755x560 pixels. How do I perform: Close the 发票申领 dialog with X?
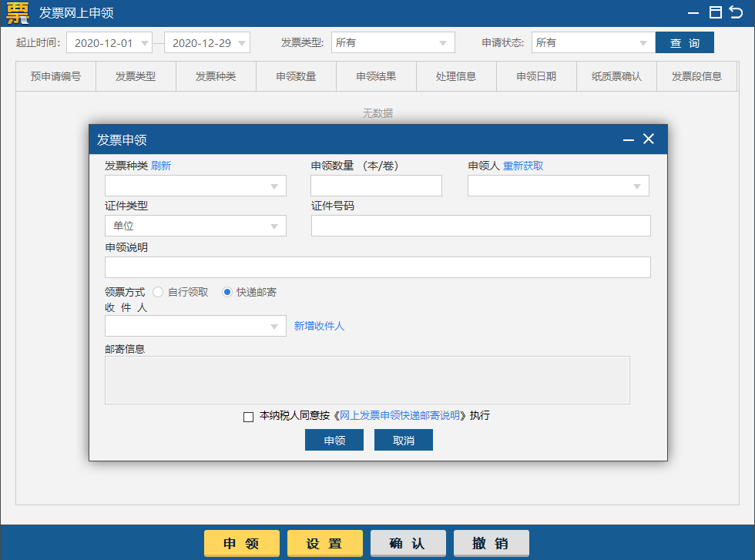[x=649, y=139]
